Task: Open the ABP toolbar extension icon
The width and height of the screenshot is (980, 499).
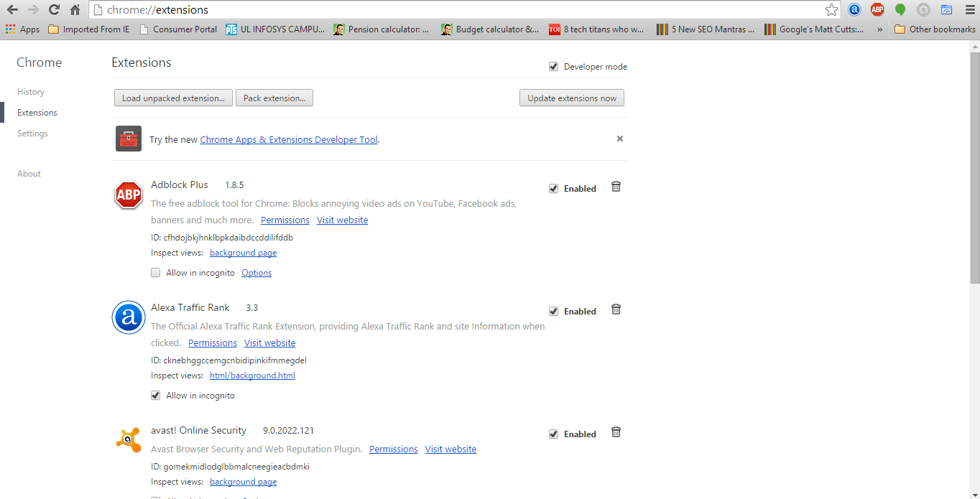Action: tap(877, 10)
